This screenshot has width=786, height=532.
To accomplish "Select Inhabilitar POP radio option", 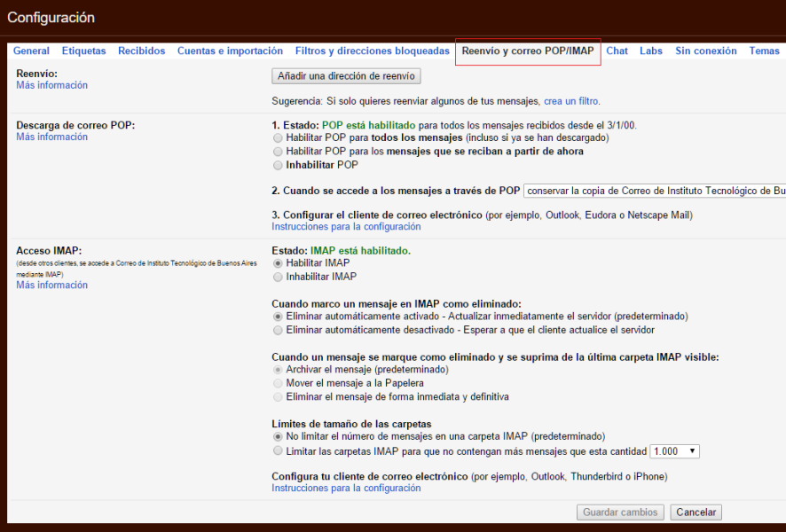I will (x=279, y=165).
